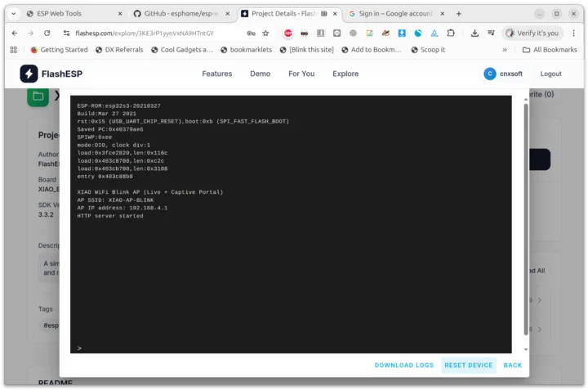Close the GitHub esphome tab

(x=228, y=14)
